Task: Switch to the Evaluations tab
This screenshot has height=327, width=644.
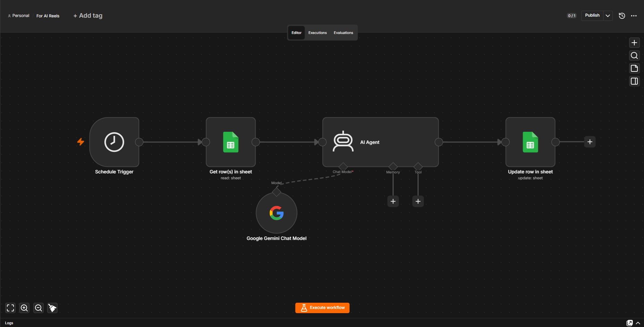Action: 343,33
